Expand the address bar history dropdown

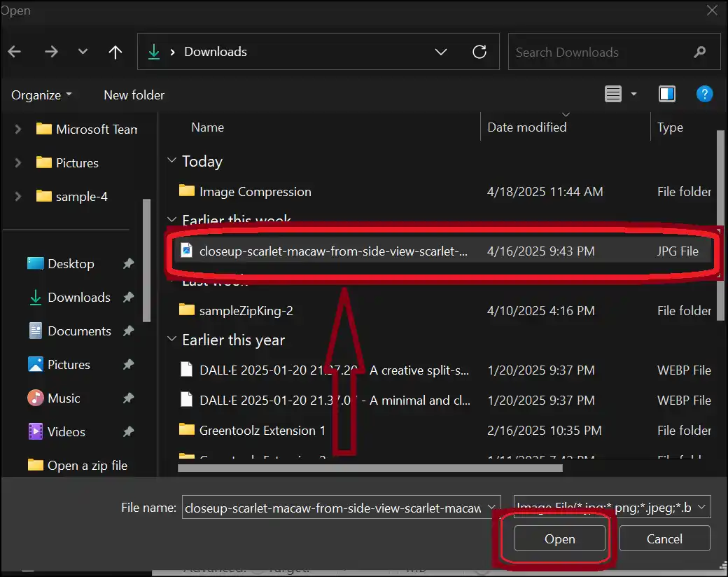[440, 52]
